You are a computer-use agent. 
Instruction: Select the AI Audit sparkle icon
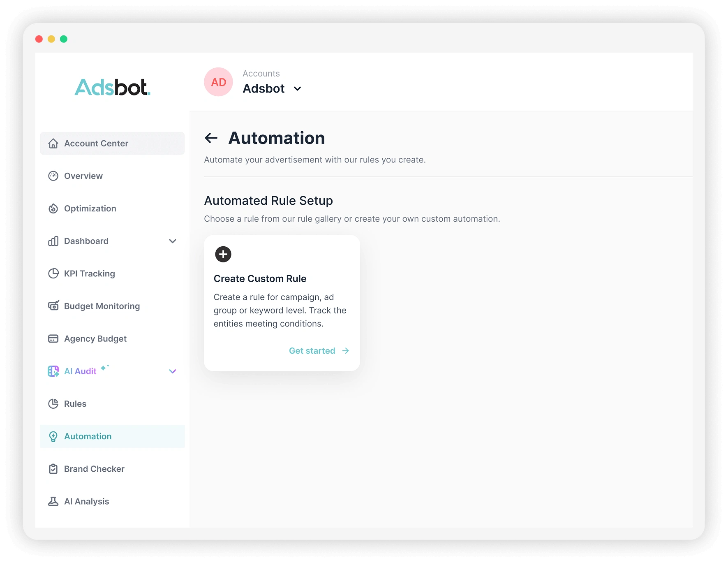pos(53,371)
